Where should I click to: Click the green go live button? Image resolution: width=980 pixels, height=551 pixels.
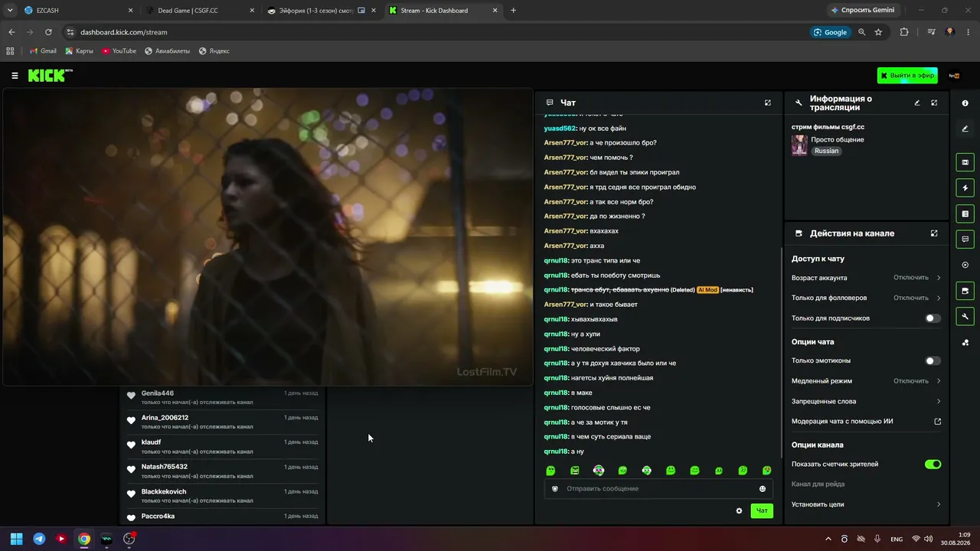[x=907, y=76]
